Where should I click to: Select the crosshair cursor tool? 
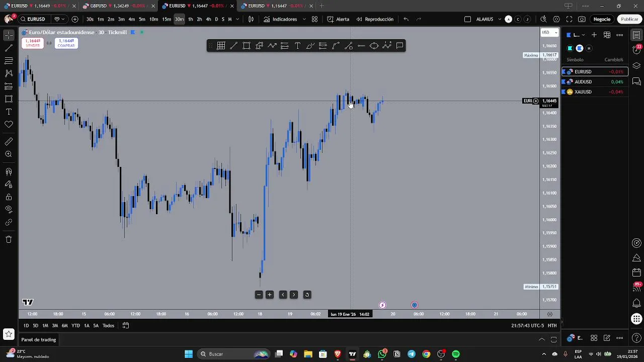pos(9,35)
